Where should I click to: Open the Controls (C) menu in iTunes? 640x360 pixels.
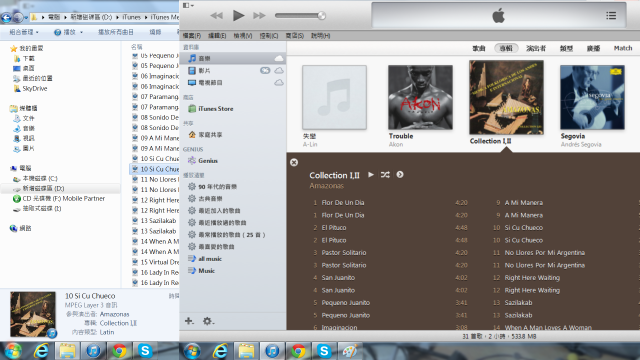click(269, 36)
